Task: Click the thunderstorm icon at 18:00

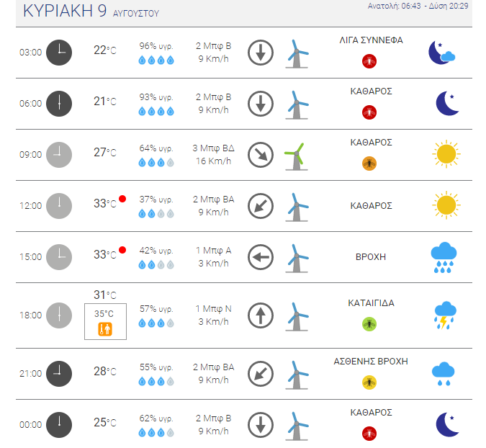Action: 445,315
